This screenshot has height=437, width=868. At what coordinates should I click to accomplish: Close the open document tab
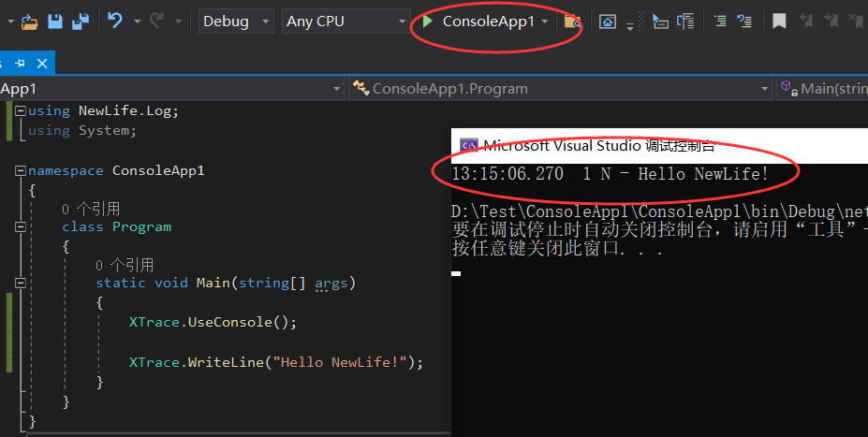click(x=42, y=64)
